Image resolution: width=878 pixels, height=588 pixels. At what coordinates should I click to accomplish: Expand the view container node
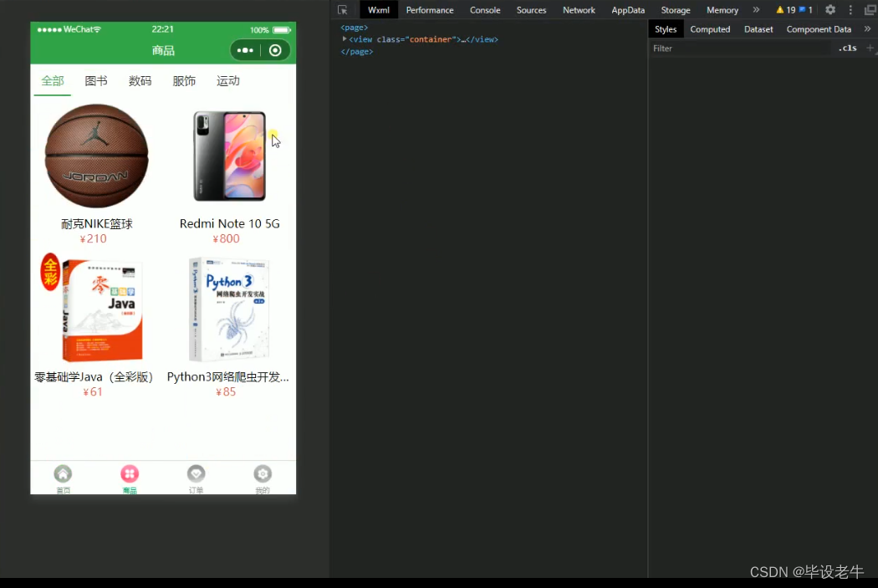point(345,39)
